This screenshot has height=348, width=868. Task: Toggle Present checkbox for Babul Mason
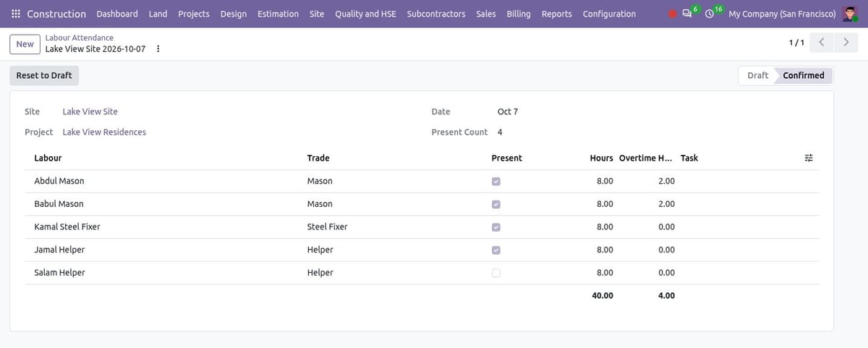495,204
